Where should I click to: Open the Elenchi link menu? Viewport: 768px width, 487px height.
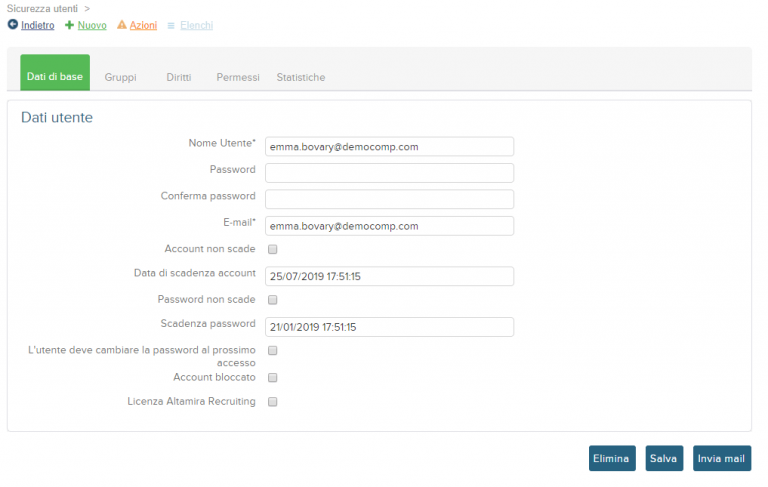point(196,25)
